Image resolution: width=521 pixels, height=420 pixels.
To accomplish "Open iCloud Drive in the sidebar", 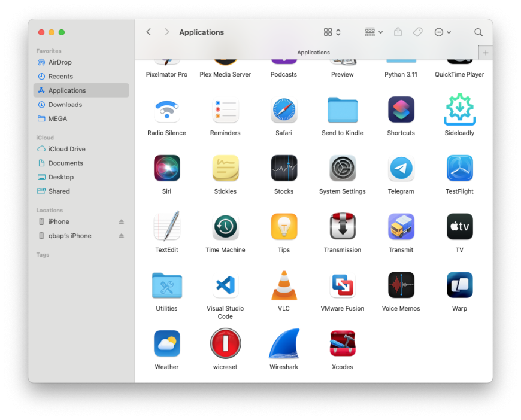I will pos(81,149).
